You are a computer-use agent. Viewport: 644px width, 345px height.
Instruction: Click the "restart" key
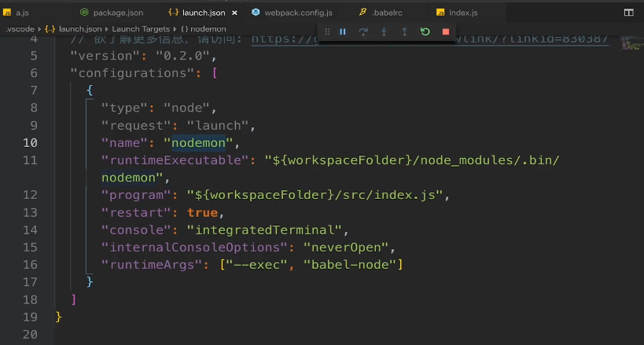pos(136,212)
